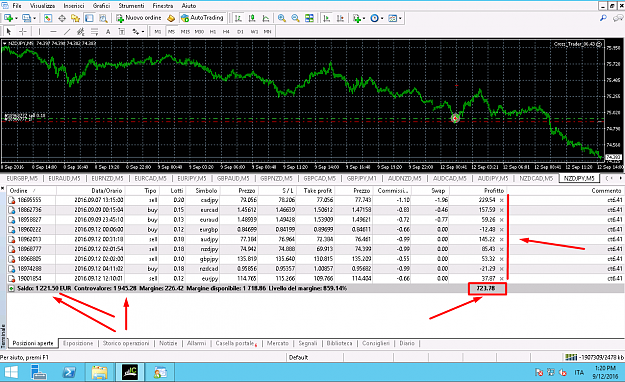This screenshot has height=382, width=625.
Task: Click the zoom in magnifier icon
Action: [x=281, y=18]
